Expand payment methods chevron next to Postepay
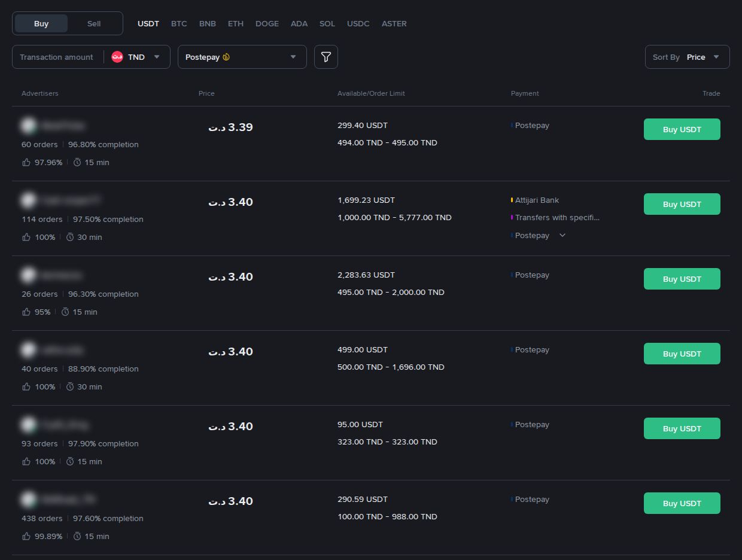 [562, 235]
